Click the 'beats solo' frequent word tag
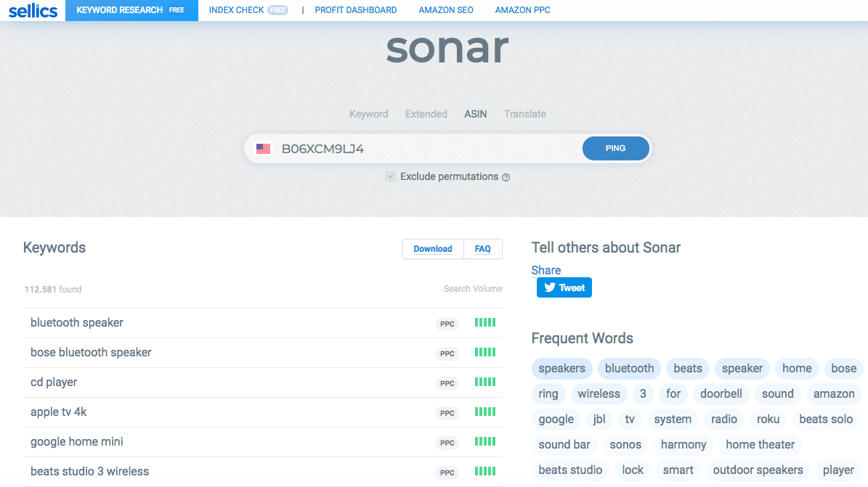The height and width of the screenshot is (487, 868). 826,420
